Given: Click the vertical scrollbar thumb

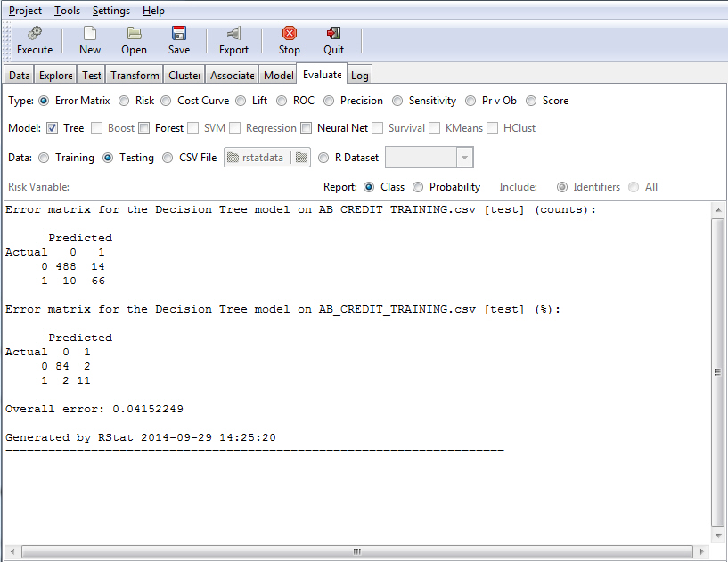Looking at the screenshot, I should pyautogui.click(x=718, y=372).
